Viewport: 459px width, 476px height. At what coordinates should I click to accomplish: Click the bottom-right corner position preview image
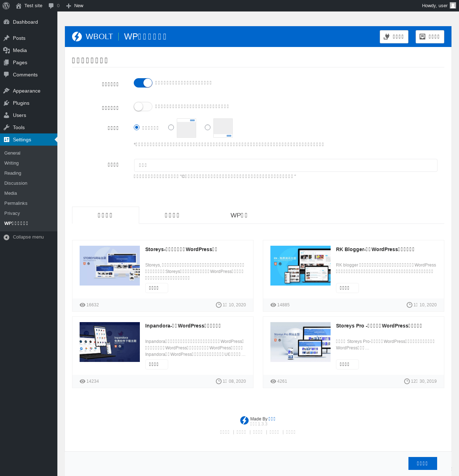point(223,128)
